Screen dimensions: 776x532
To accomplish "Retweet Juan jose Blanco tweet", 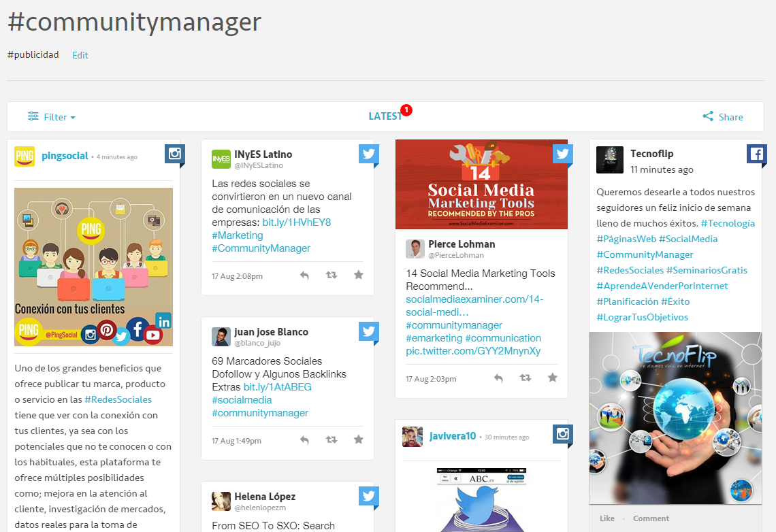I will click(x=332, y=439).
